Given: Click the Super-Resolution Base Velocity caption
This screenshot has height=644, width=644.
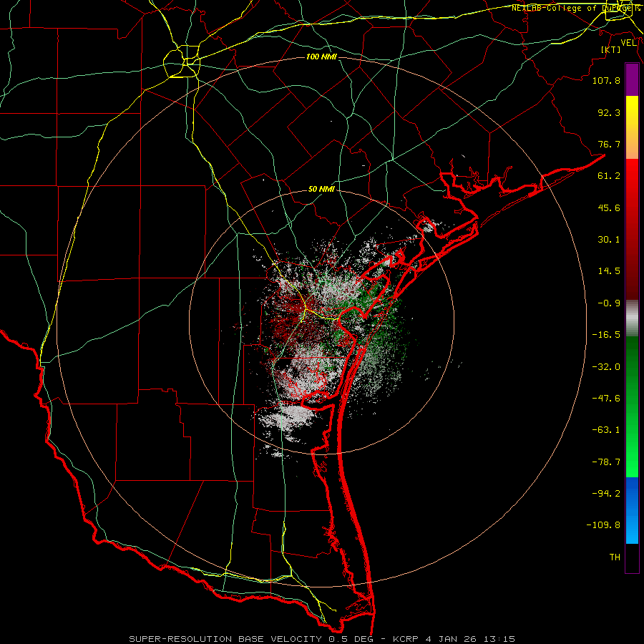Looking at the screenshot, I should [x=321, y=639].
